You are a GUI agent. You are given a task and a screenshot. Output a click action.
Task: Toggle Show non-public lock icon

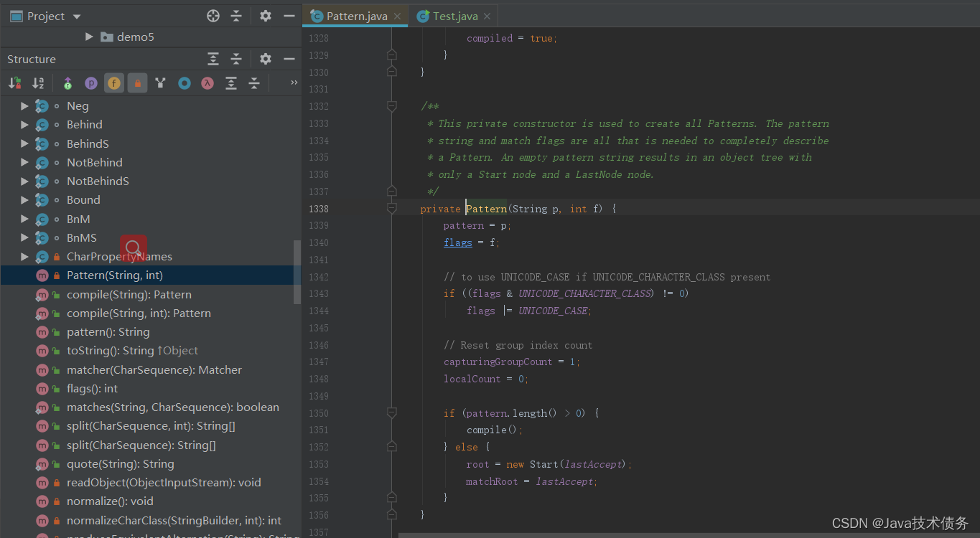(x=137, y=83)
